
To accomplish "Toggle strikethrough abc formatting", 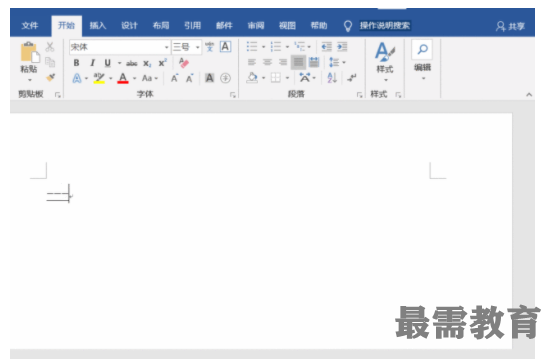I will (132, 63).
